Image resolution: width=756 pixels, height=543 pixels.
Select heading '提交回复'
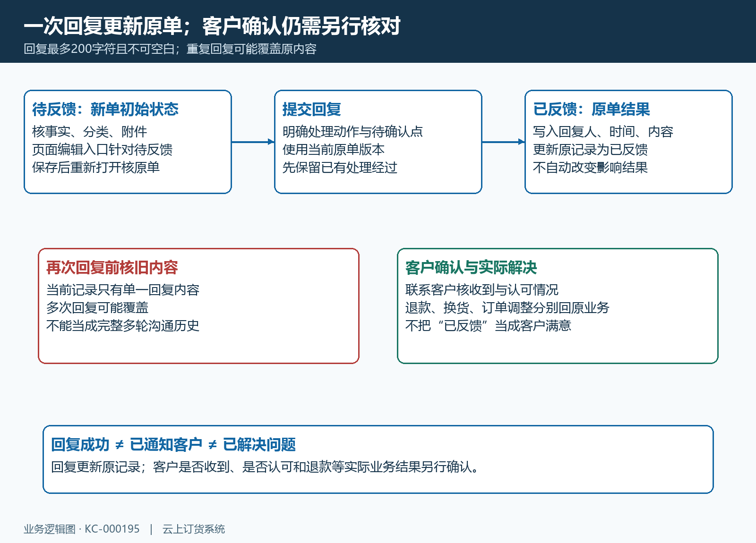(312, 109)
